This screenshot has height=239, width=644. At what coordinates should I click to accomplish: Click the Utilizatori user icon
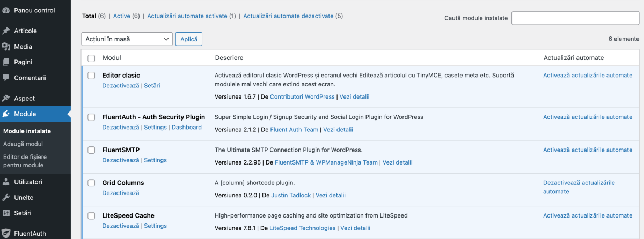tap(6, 182)
